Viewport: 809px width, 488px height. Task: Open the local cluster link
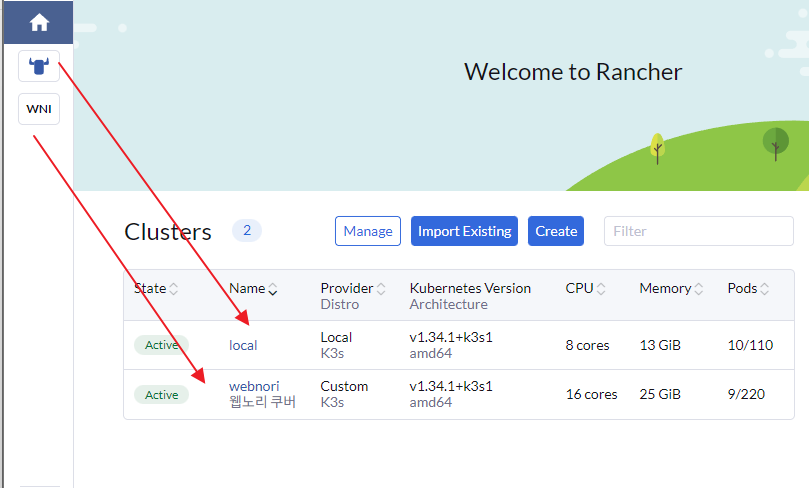[243, 345]
